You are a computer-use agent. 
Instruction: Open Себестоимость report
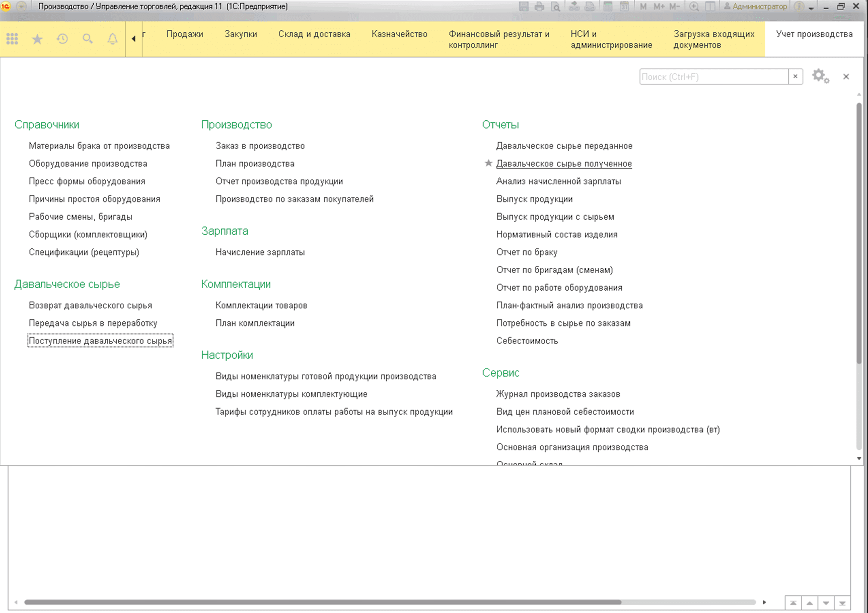[527, 340]
